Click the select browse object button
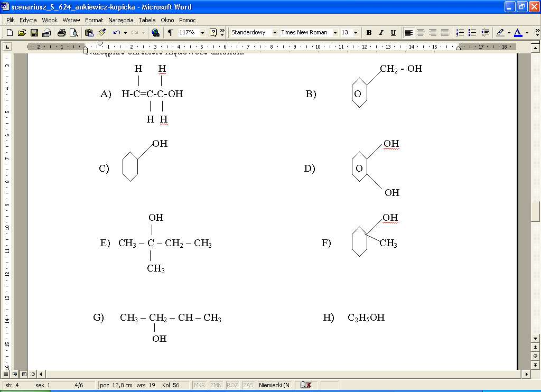 (535, 356)
